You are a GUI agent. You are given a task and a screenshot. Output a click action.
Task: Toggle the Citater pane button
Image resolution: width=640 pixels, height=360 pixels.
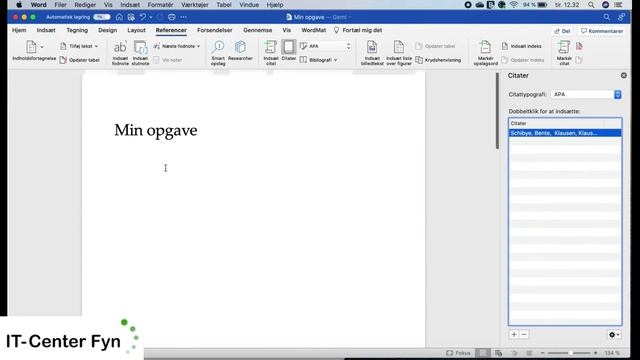(x=289, y=51)
